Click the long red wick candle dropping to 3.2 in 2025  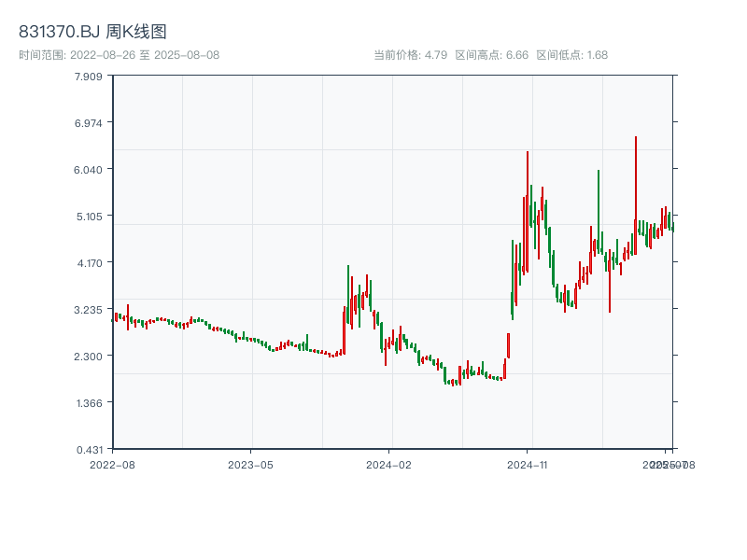(610, 281)
